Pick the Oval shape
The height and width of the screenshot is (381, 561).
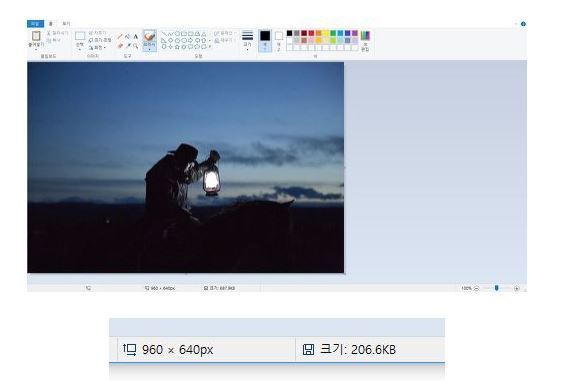pos(177,34)
